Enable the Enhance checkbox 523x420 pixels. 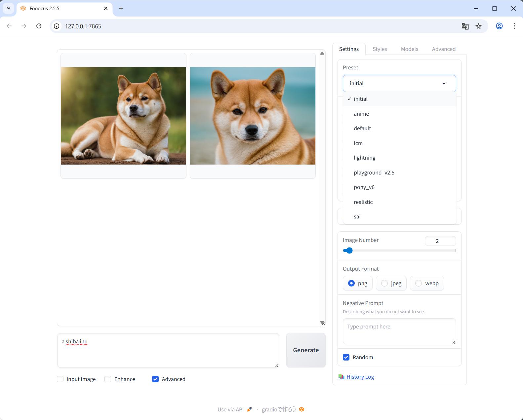(x=108, y=379)
